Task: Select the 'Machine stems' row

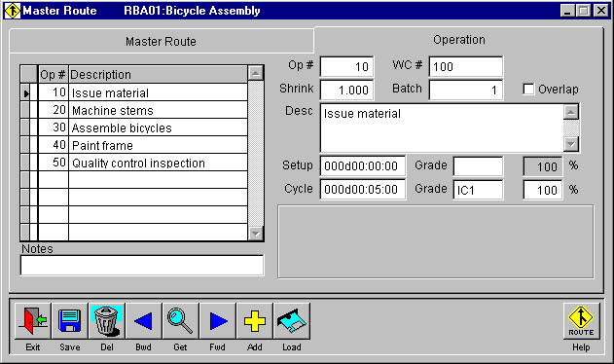Action: (x=134, y=110)
